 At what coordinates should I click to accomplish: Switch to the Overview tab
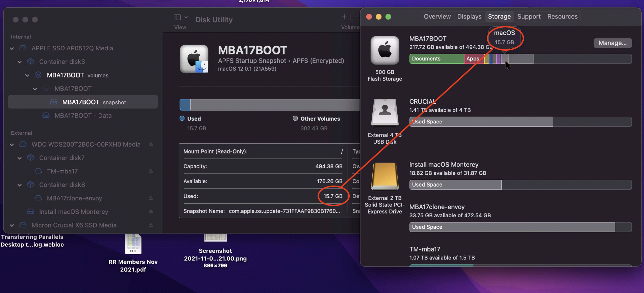(437, 17)
